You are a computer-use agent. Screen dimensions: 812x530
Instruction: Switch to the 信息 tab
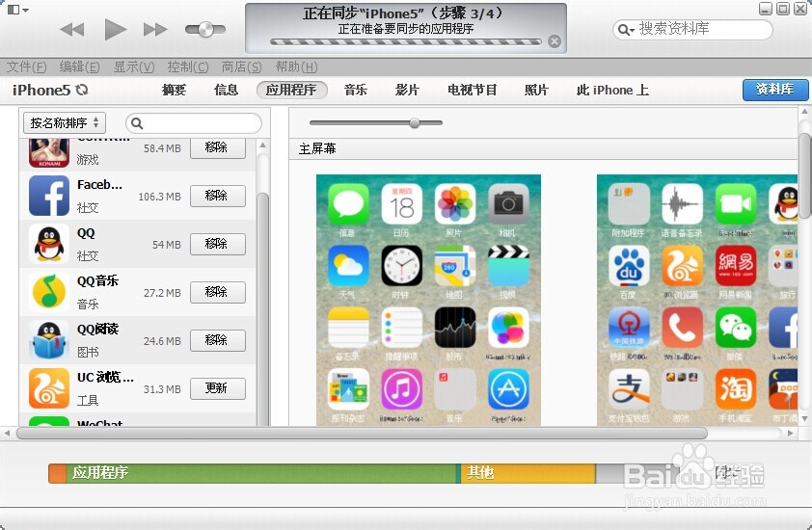(226, 90)
